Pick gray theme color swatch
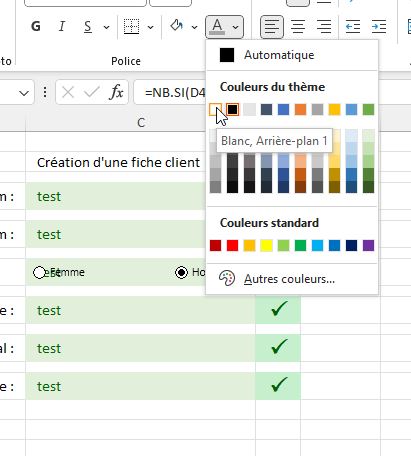 tap(317, 109)
